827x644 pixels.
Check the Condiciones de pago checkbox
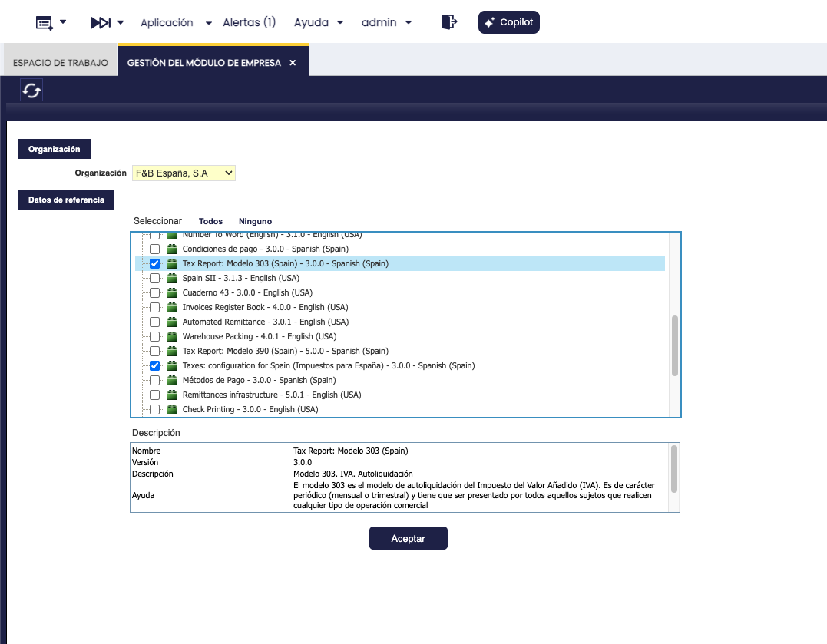154,249
